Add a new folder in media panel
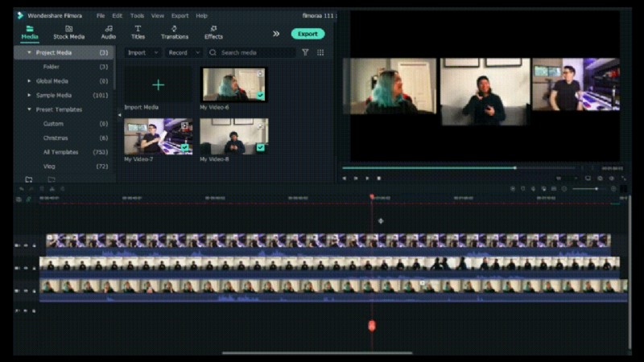The image size is (644, 362). click(29, 179)
